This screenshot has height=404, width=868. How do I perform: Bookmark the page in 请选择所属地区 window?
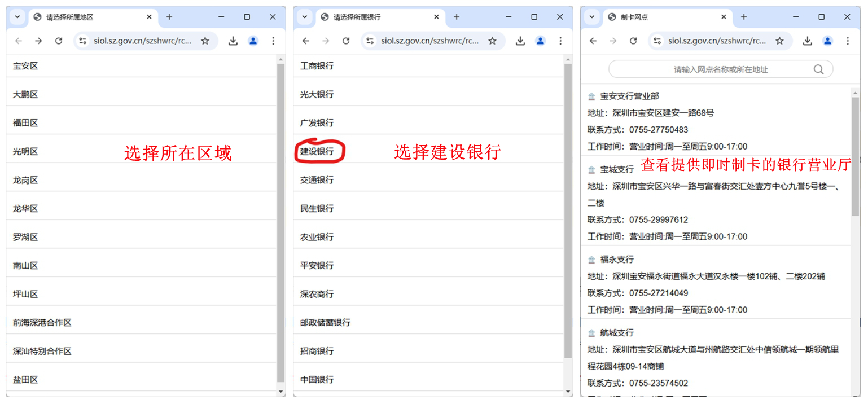[x=205, y=41]
